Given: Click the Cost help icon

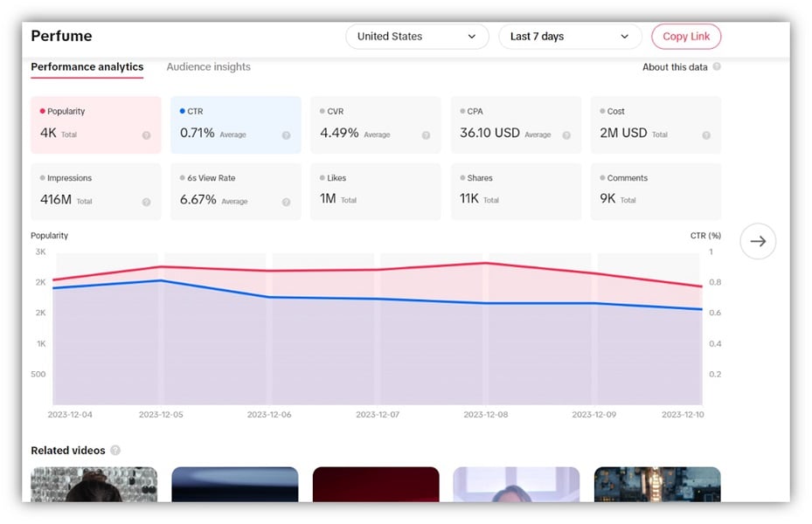Looking at the screenshot, I should 707,136.
